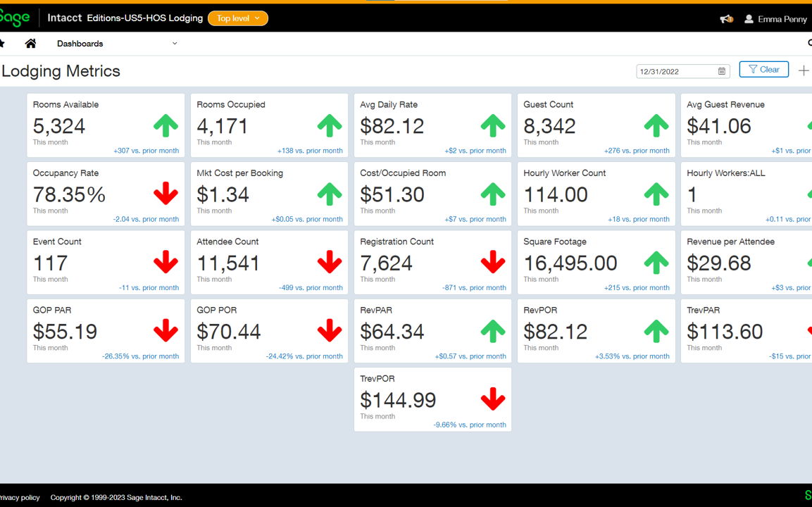Click the date field showing 12/31/2022
Screen dimensions: 812x507
(676, 71)
